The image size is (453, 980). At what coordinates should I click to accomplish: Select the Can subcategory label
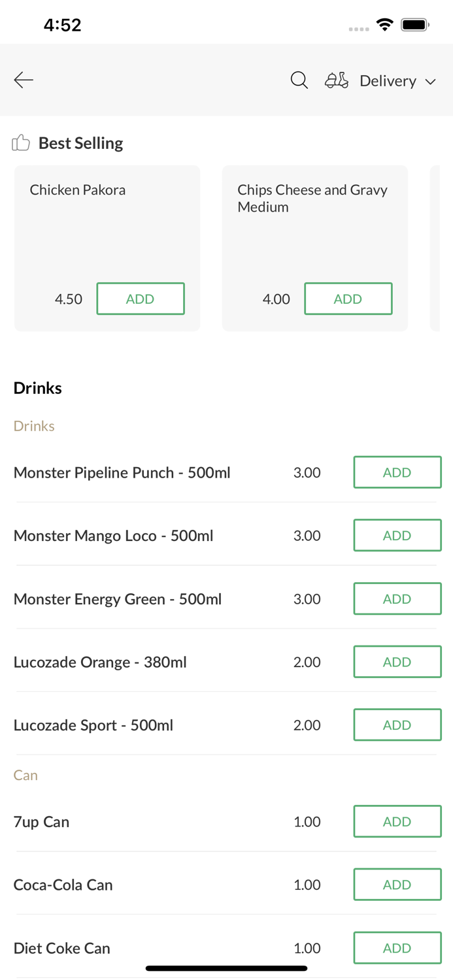pyautogui.click(x=25, y=775)
